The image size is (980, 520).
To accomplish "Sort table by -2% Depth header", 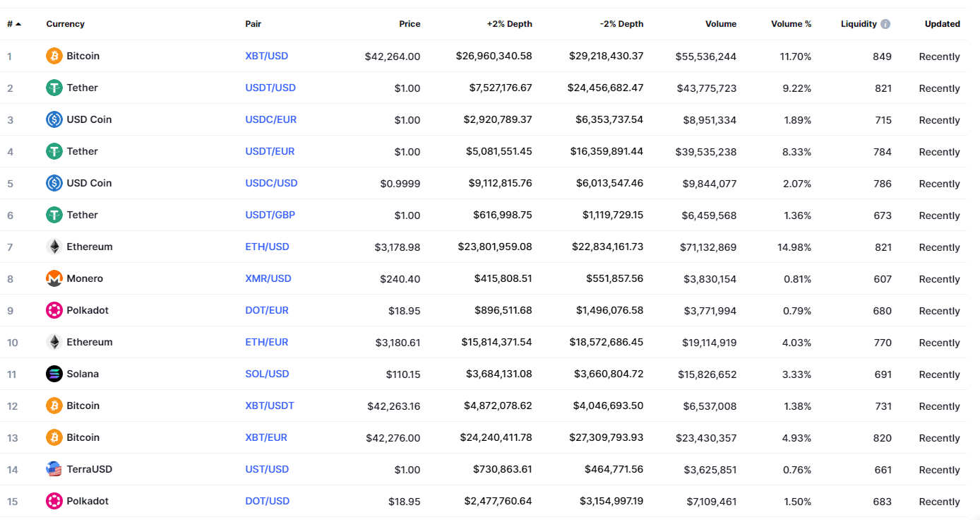I will click(622, 24).
